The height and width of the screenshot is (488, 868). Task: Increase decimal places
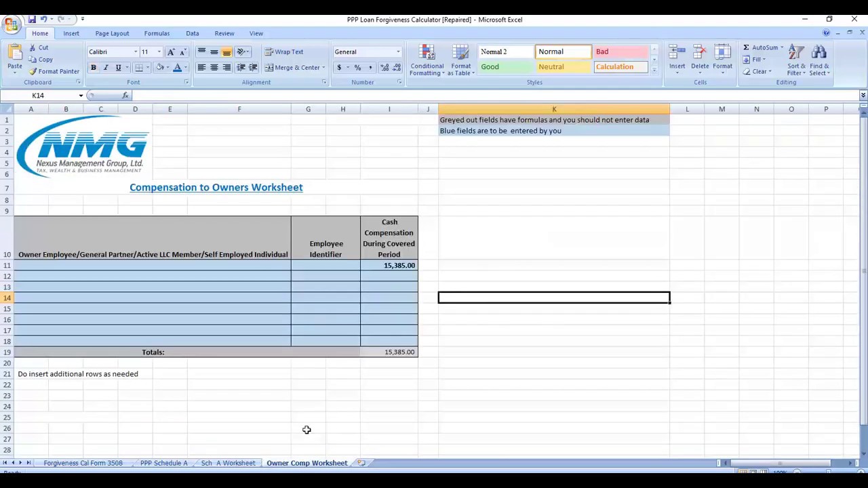pos(384,68)
